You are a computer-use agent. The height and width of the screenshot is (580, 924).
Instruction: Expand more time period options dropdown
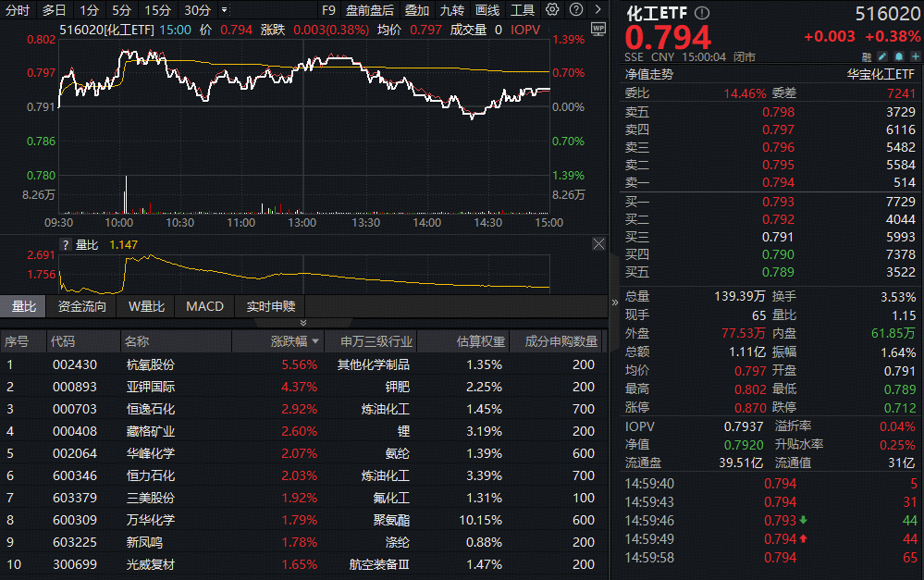[x=224, y=10]
